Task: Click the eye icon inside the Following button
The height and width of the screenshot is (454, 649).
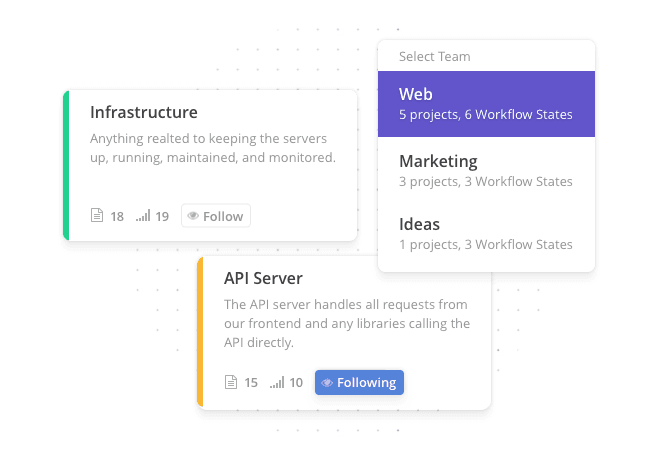Action: [x=327, y=382]
